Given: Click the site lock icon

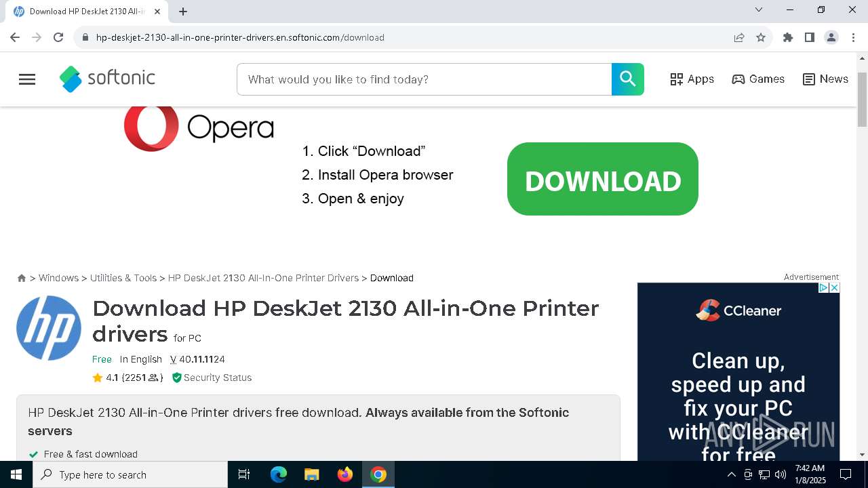Looking at the screenshot, I should (85, 37).
